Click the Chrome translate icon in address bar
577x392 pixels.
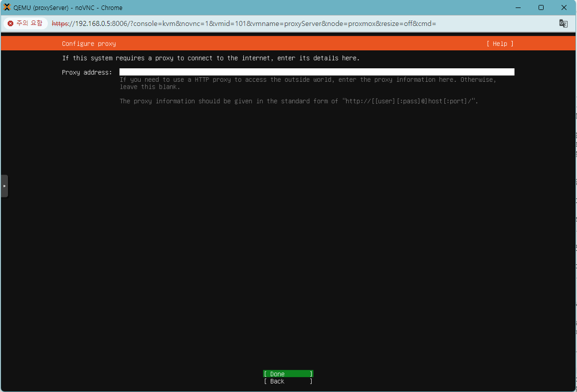pyautogui.click(x=564, y=23)
